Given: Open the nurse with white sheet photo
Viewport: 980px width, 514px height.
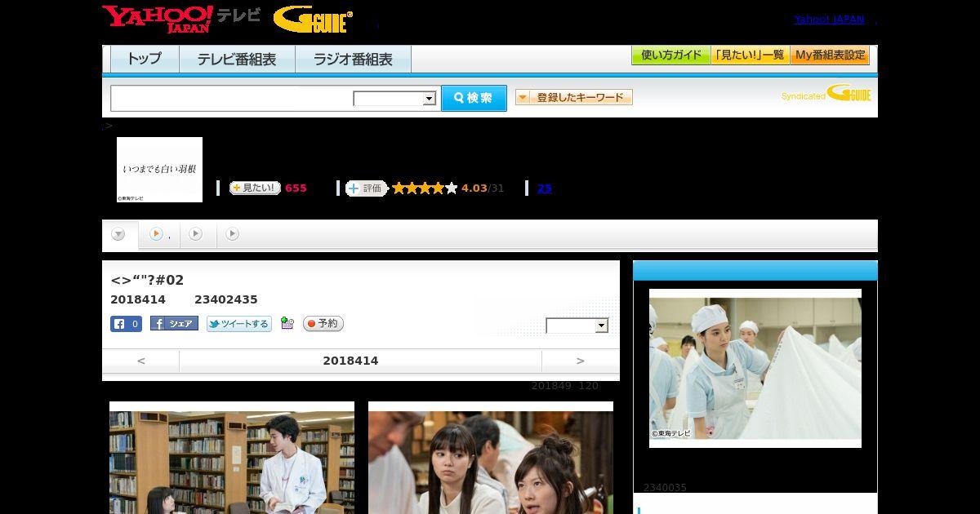Looking at the screenshot, I should click(x=755, y=368).
